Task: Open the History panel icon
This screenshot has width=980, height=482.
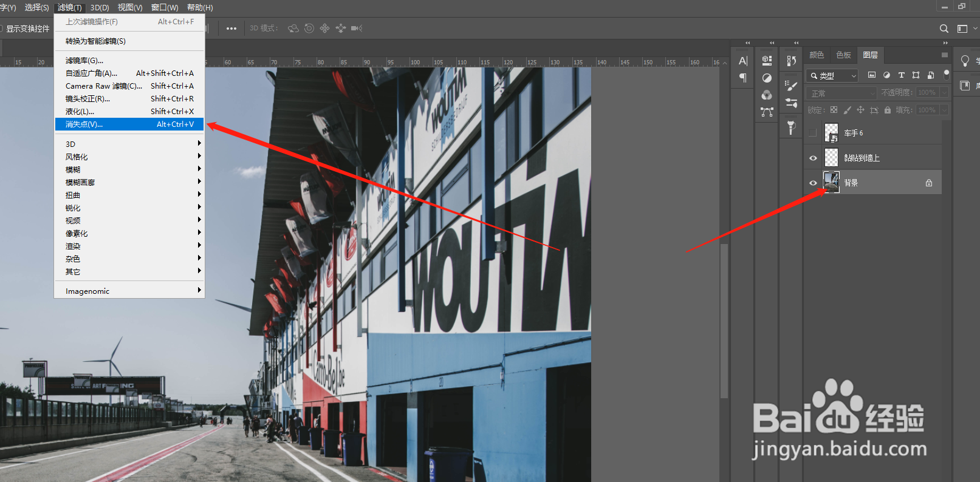Action: pyautogui.click(x=791, y=61)
